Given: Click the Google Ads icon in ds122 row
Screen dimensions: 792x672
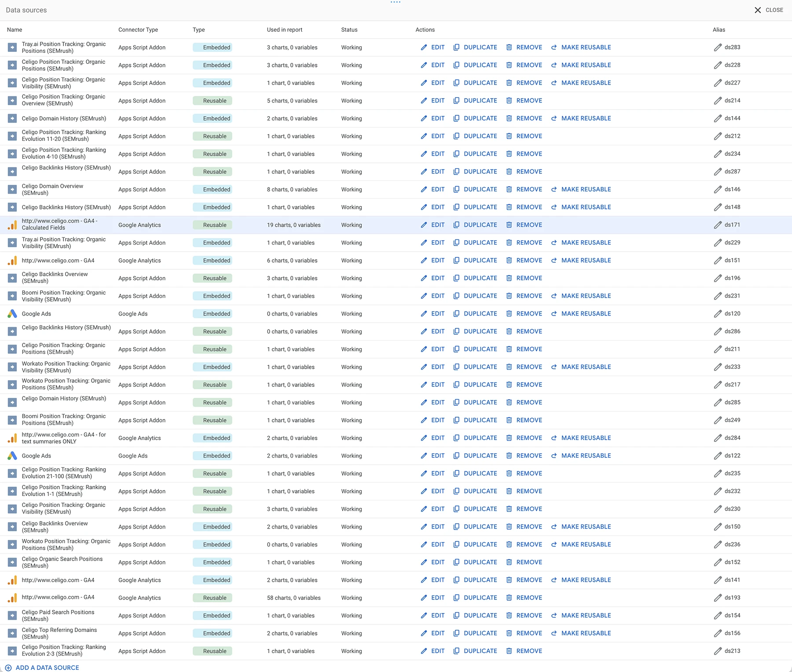Looking at the screenshot, I should [12, 456].
